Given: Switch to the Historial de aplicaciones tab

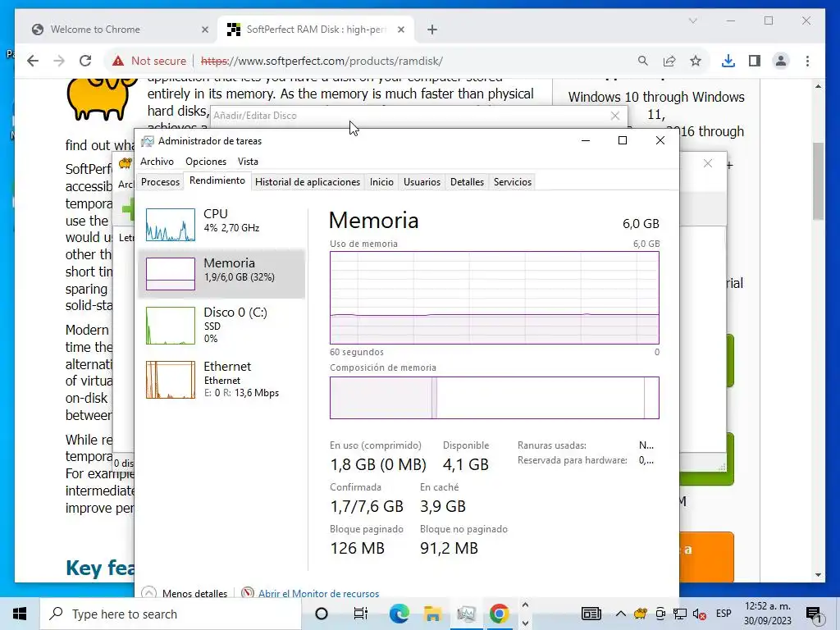Looking at the screenshot, I should [x=308, y=181].
